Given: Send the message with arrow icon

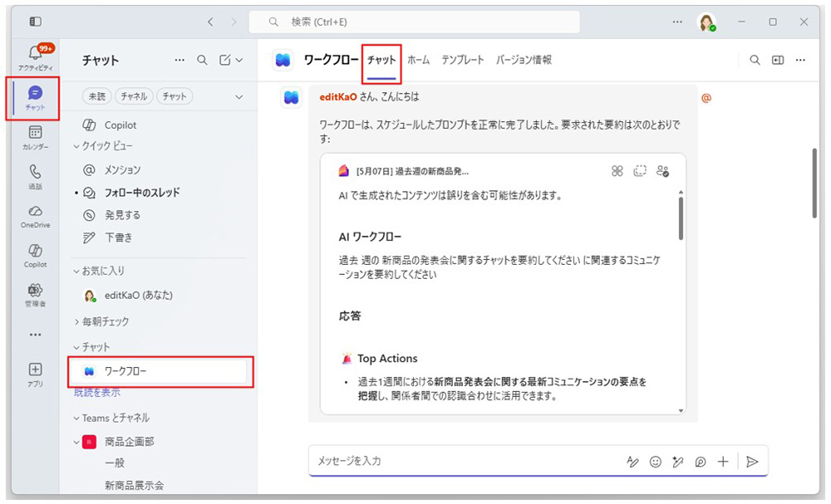Looking at the screenshot, I should pos(751,462).
